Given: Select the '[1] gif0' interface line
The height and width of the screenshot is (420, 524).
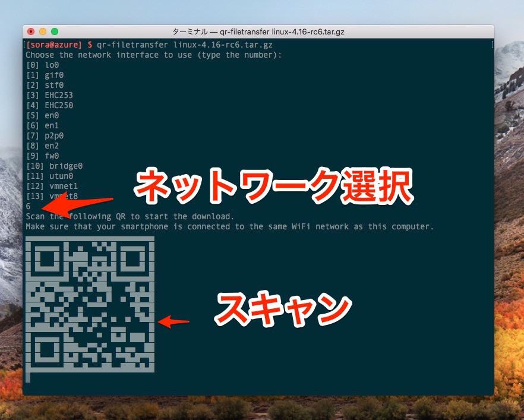Looking at the screenshot, I should [x=45, y=75].
